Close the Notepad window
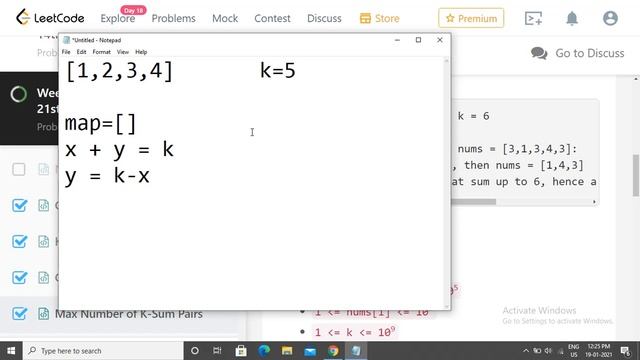Screen dimensions: 640x360 pos(440,40)
